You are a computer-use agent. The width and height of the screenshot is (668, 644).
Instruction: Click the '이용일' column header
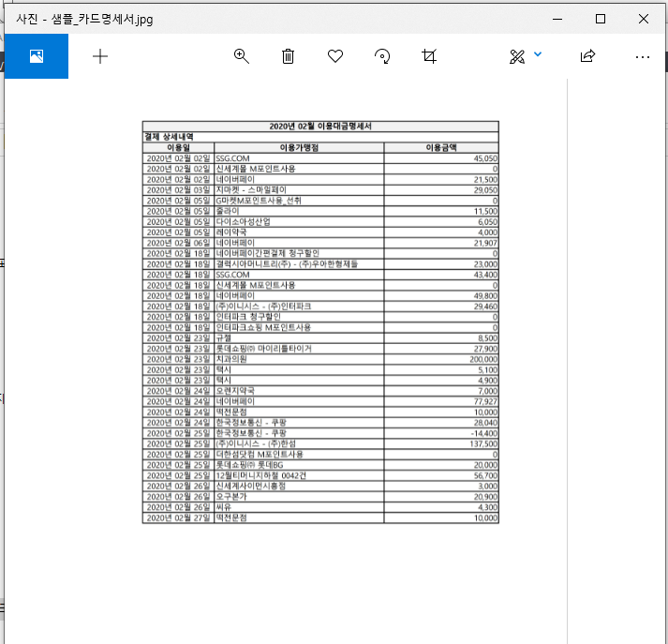178,147
